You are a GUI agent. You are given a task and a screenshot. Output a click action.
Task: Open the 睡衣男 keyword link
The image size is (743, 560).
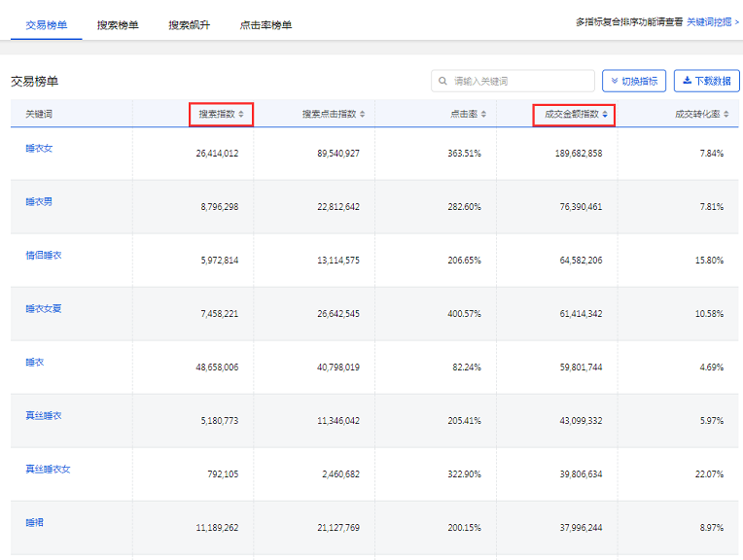[39, 202]
